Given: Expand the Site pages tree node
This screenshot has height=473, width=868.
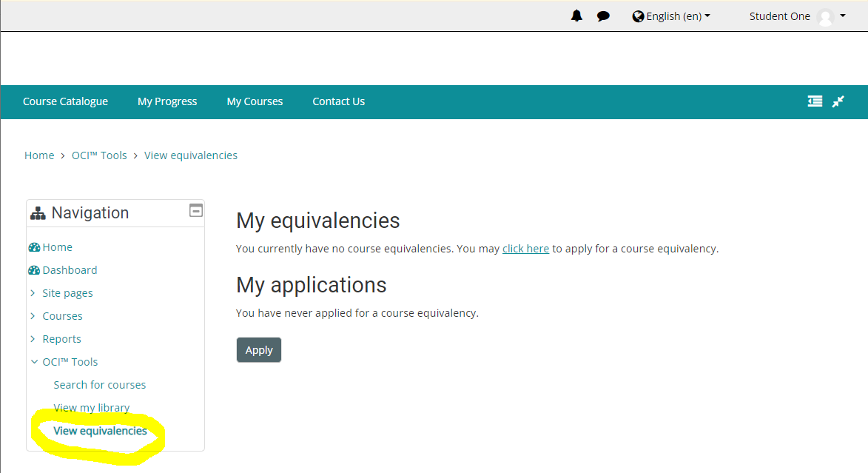Looking at the screenshot, I should 33,293.
